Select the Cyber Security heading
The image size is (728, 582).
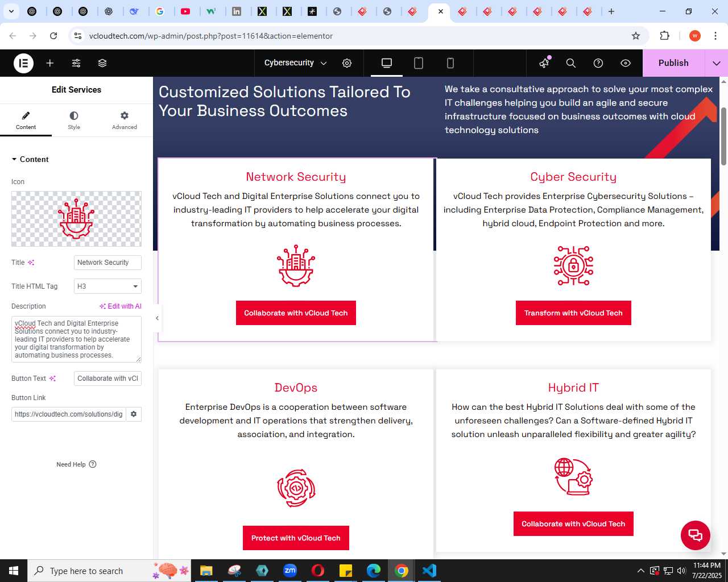click(573, 177)
